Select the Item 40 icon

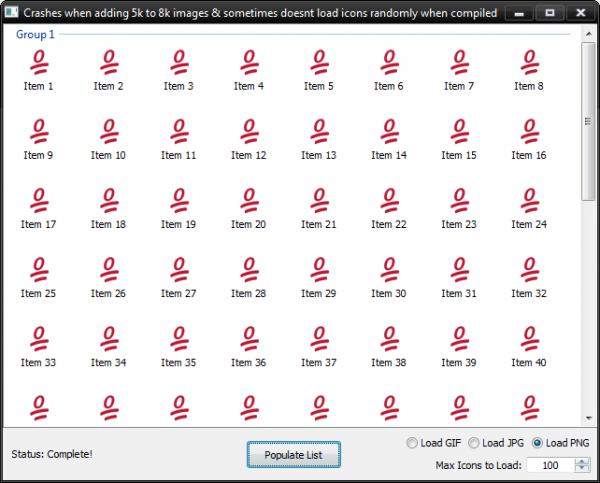pos(530,339)
